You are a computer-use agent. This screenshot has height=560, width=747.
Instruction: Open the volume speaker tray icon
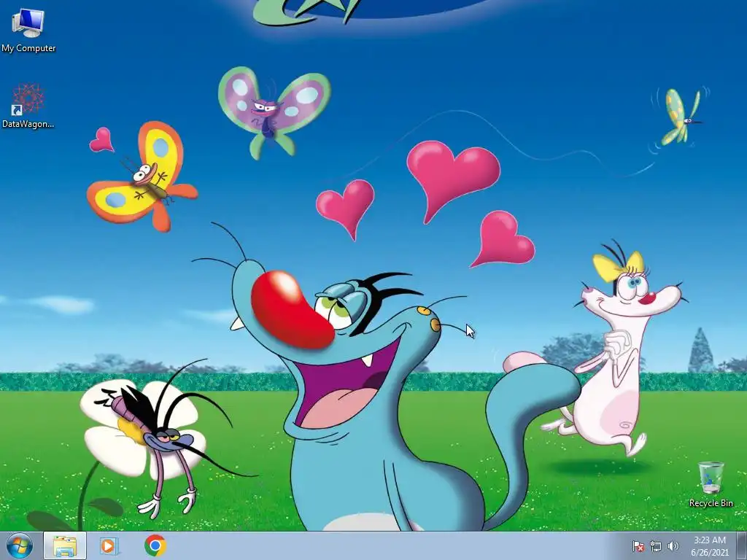click(673, 546)
